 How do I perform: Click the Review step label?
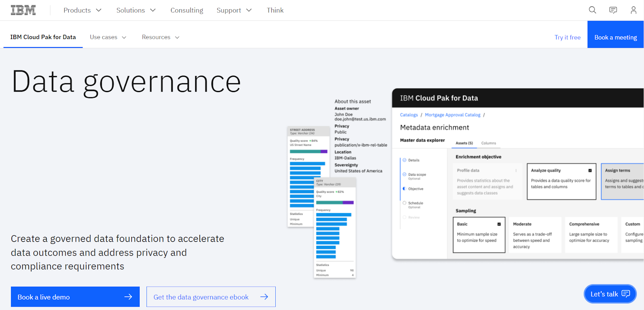[x=414, y=218]
